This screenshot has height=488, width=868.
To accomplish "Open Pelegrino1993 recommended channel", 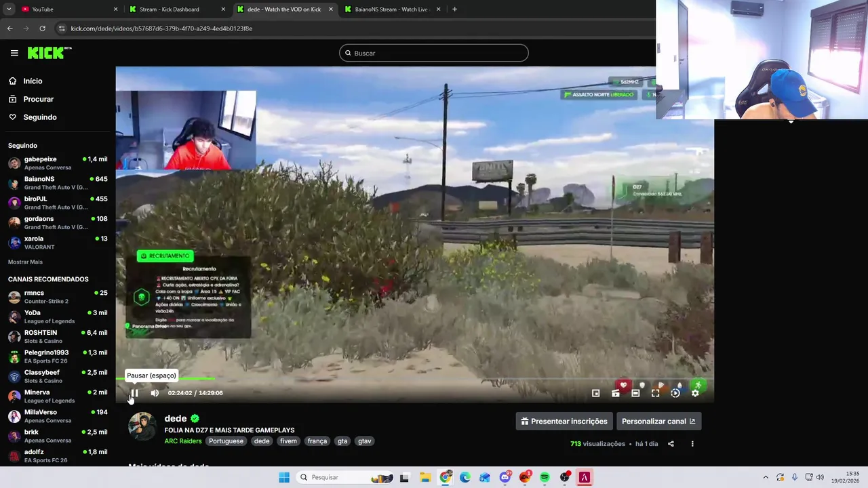I will pos(58,357).
